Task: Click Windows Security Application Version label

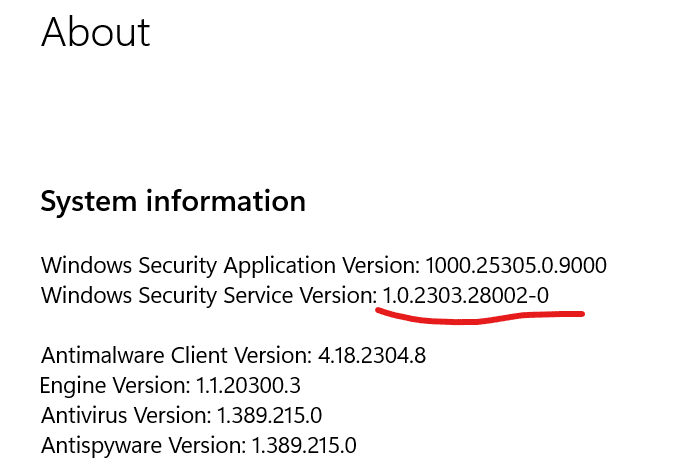Action: click(230, 266)
